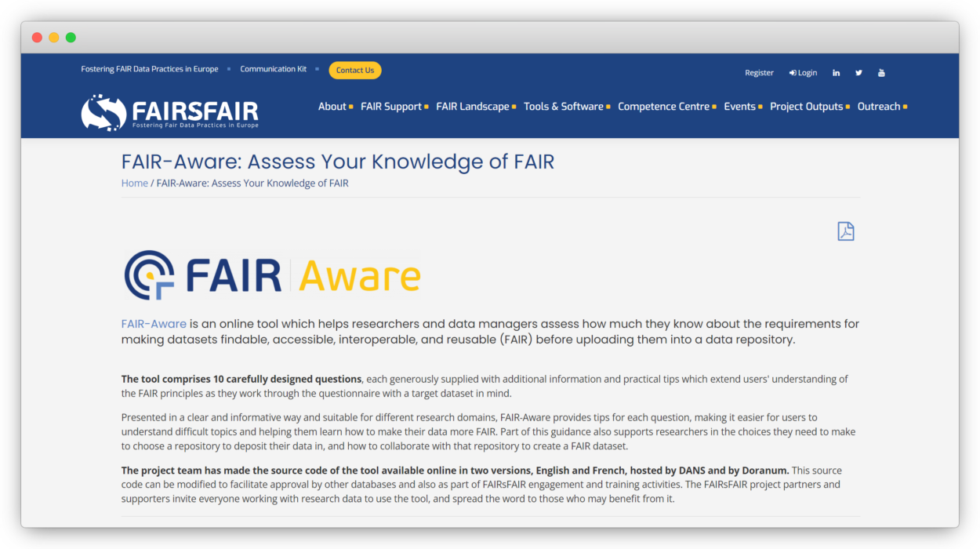
Task: Click the Login arrow icon
Action: click(x=794, y=72)
